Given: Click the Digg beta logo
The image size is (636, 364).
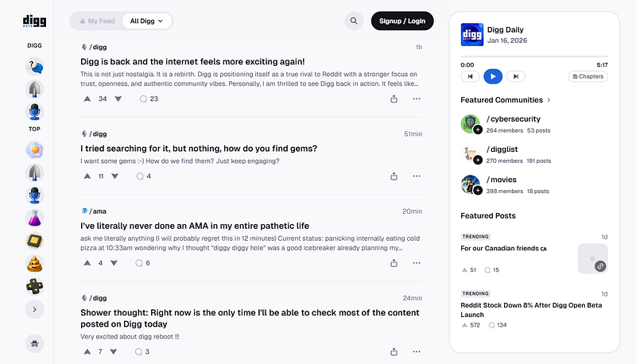Looking at the screenshot, I should [34, 21].
